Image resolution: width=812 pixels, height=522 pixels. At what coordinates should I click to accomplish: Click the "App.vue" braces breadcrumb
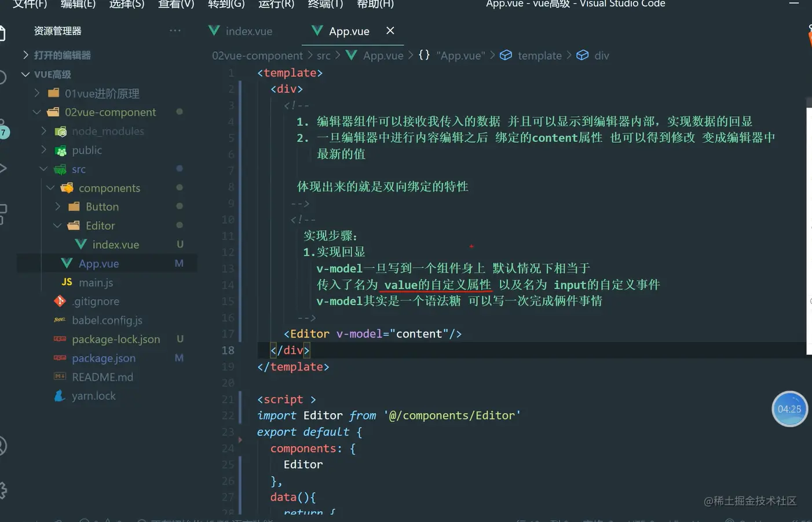(452, 56)
